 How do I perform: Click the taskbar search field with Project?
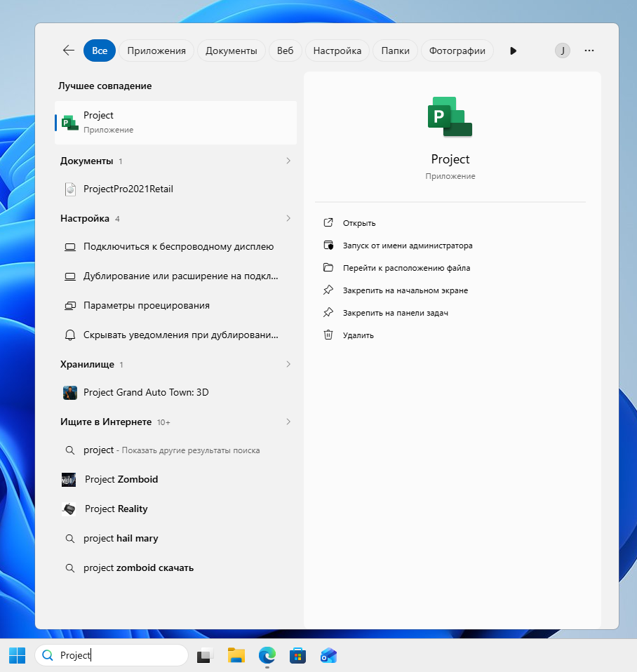click(x=112, y=655)
